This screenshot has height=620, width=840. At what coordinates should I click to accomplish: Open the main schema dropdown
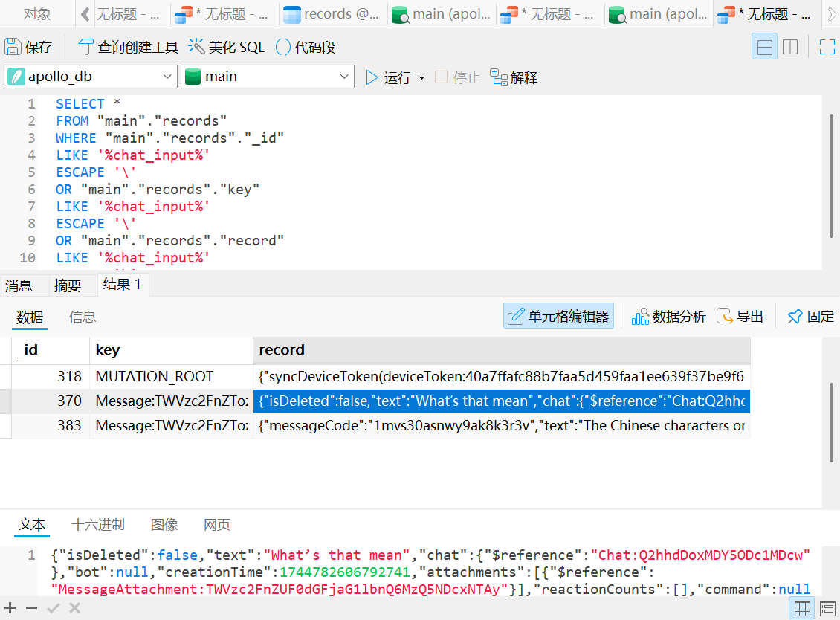[268, 77]
